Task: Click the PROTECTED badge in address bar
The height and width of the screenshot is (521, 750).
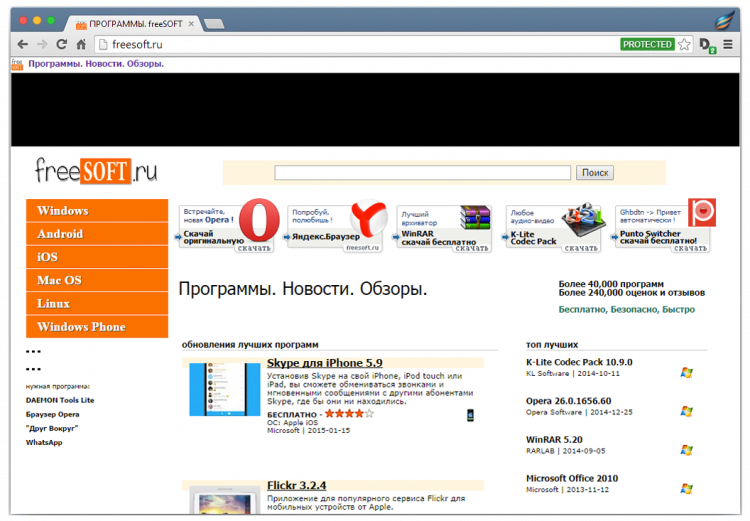Action: (x=647, y=44)
